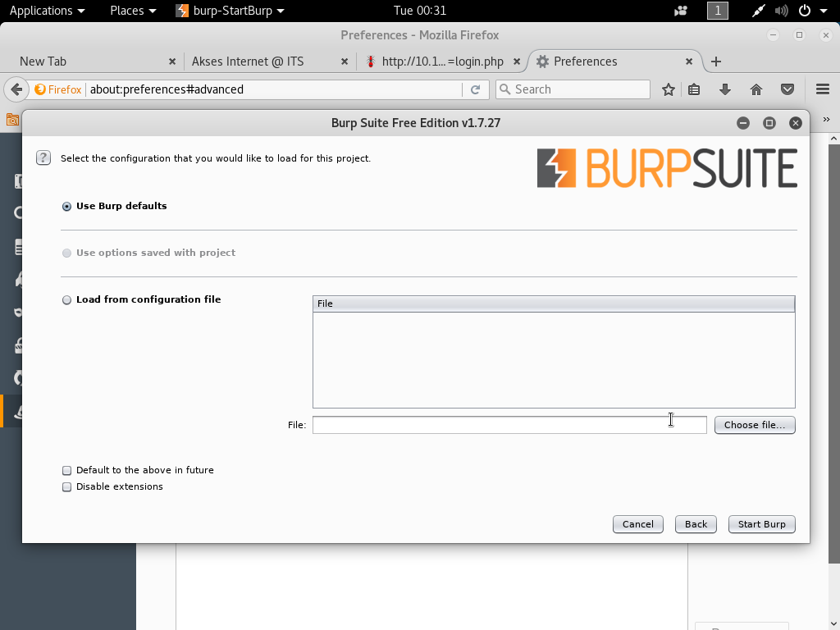The height and width of the screenshot is (630, 840).
Task: Open the Applications menu
Action: coord(47,11)
